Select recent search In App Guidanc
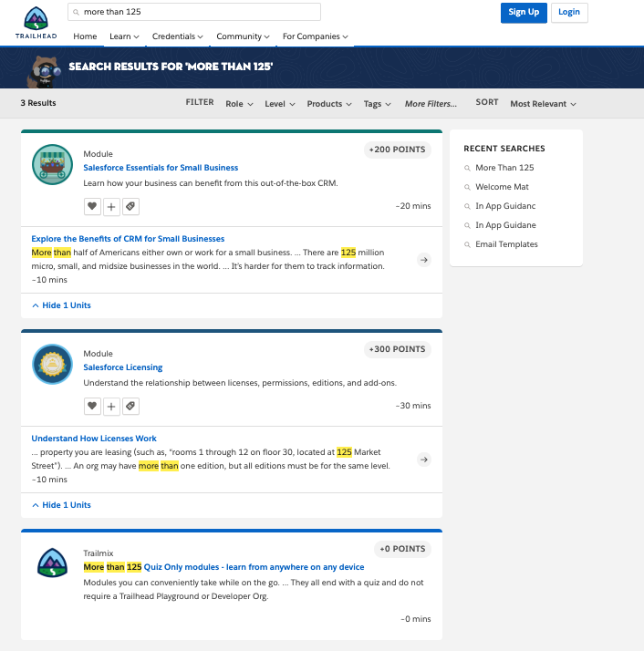The width and height of the screenshot is (644, 651). (x=505, y=206)
